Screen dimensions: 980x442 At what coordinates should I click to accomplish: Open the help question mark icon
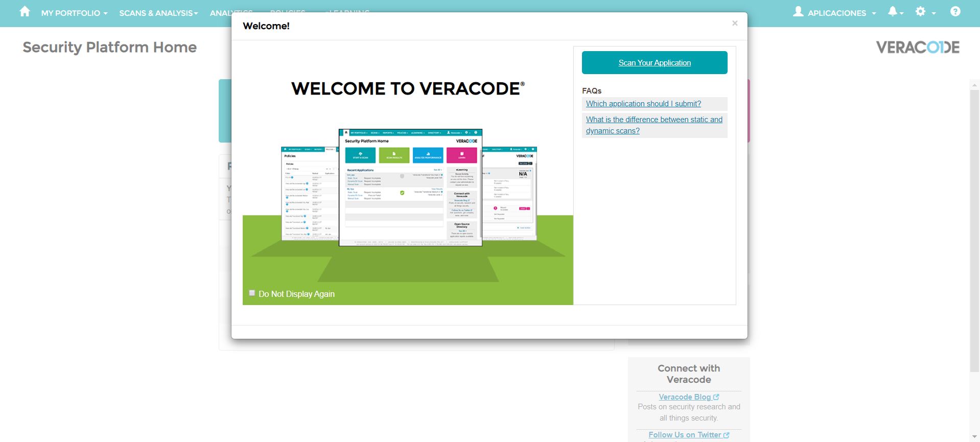pyautogui.click(x=955, y=11)
